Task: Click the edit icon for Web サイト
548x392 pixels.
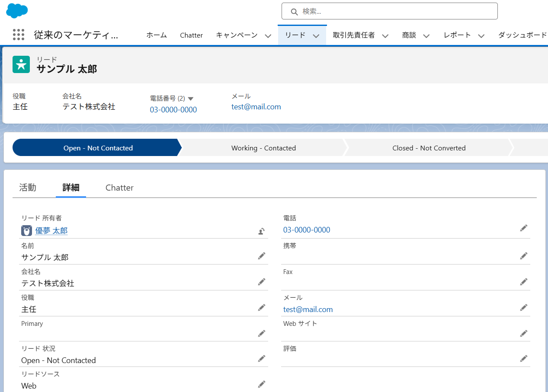Action: [x=524, y=333]
